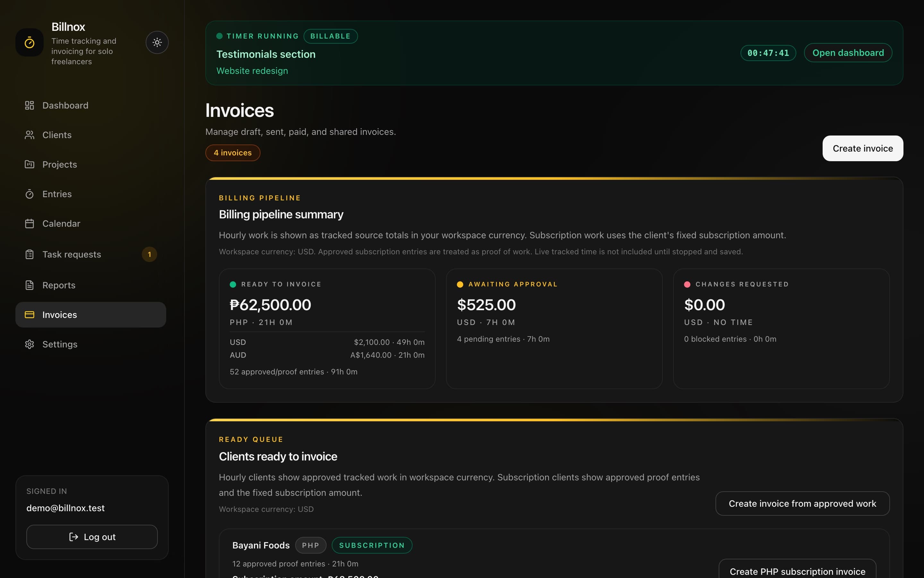Click the Open dashboard button in timer banner
Viewport: 924px width, 578px height.
click(x=848, y=53)
